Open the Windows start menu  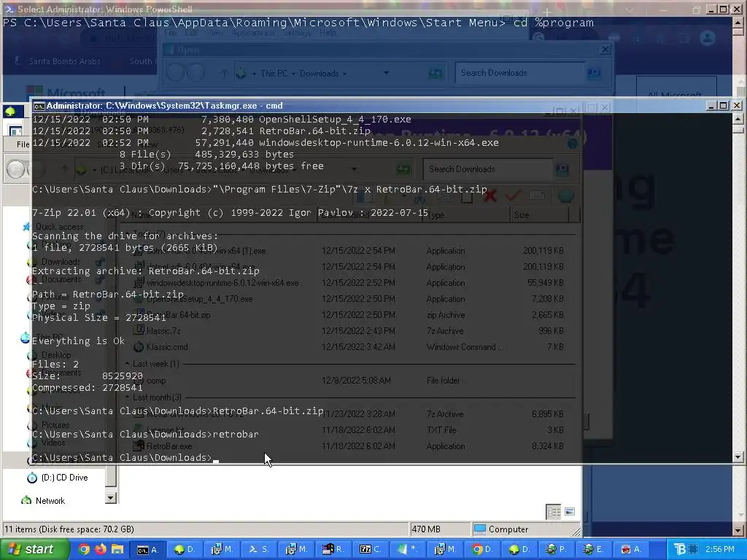(x=34, y=549)
